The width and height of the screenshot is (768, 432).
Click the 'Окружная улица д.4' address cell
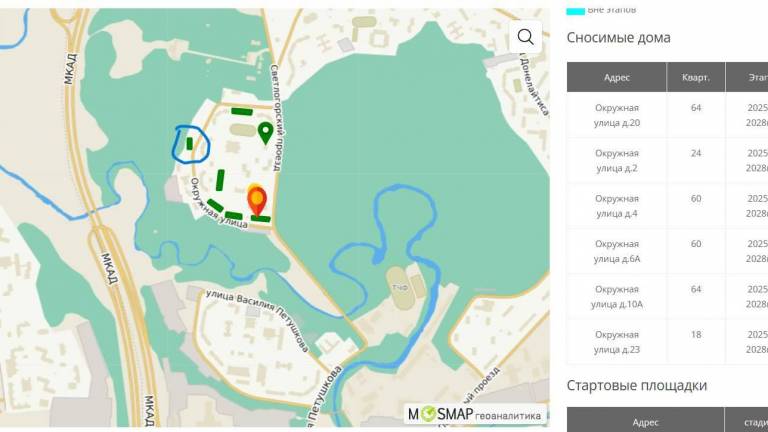[617, 205]
